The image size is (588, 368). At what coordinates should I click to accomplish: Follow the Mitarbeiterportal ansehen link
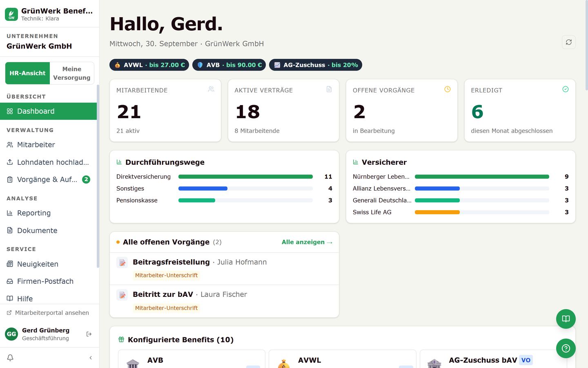48,313
